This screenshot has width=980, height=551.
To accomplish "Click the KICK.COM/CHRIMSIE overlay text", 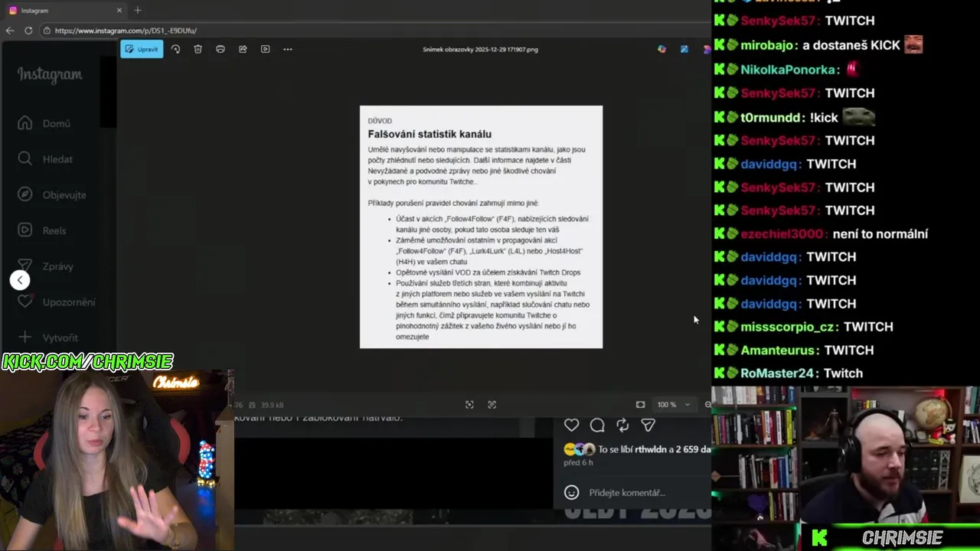I will [87, 361].
